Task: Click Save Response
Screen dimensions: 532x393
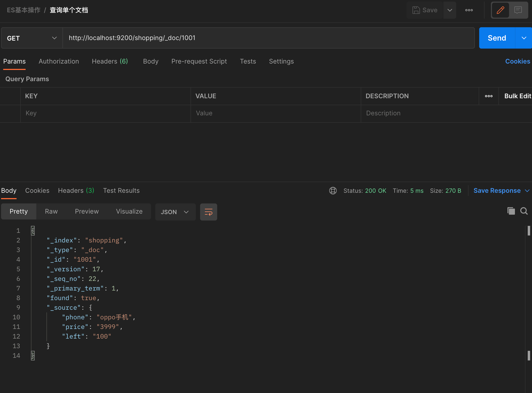Action: 497,191
